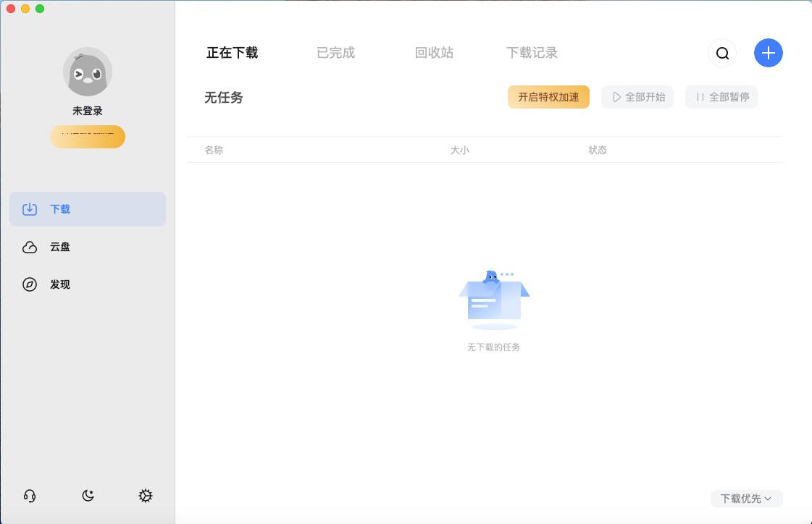Expand the 下载优先 dropdown

pos(746,498)
